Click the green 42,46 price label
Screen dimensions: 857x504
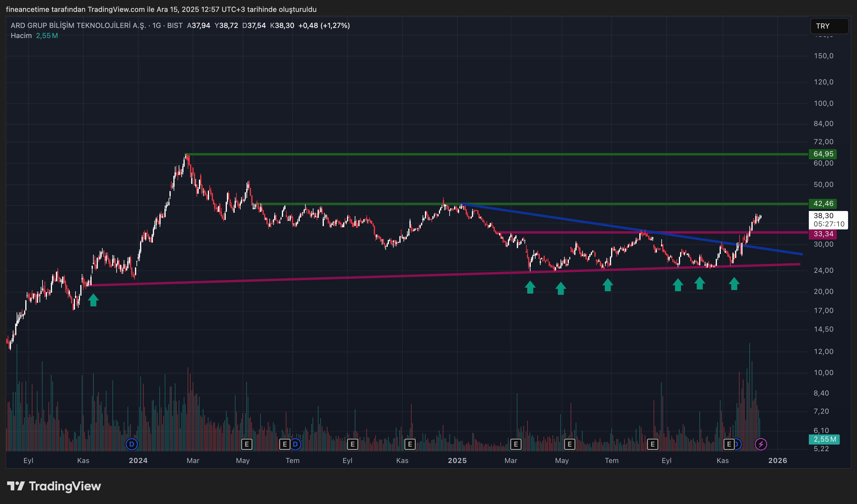[x=823, y=204]
